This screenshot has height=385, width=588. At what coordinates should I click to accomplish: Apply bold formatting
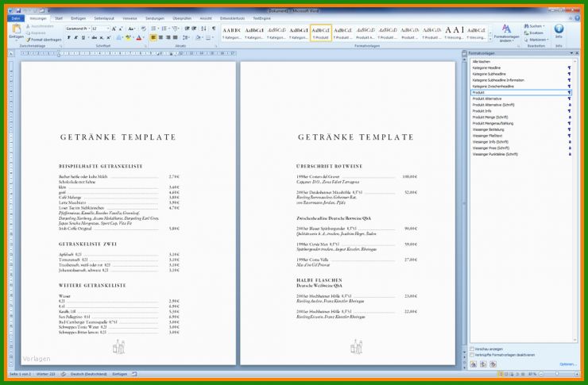(68, 38)
